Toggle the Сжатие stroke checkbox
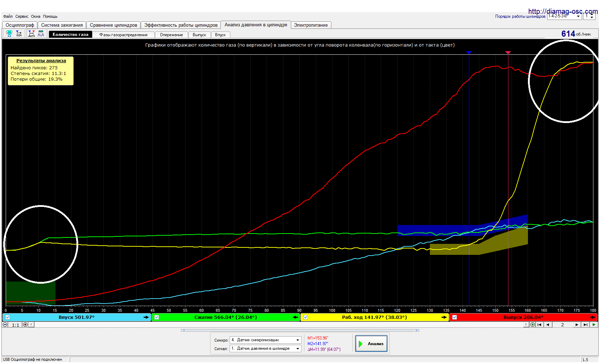The width and height of the screenshot is (603, 364). click(157, 317)
